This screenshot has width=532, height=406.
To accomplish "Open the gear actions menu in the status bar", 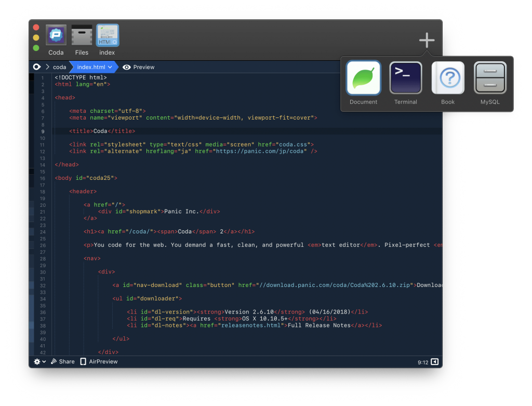I will pos(39,361).
